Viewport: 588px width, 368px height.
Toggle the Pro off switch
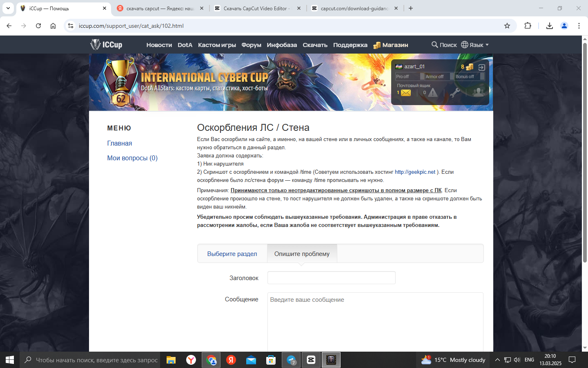[x=410, y=76]
